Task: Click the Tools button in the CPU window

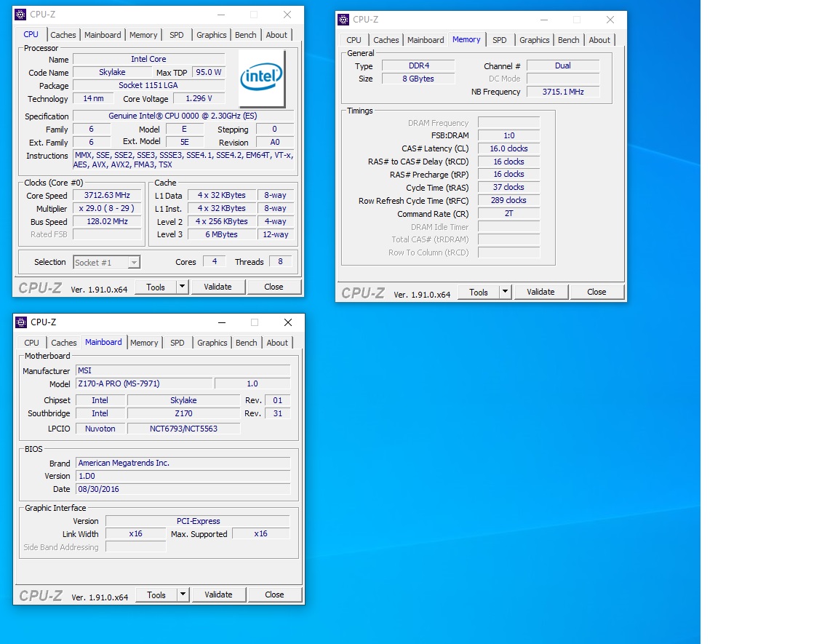Action: pos(156,287)
